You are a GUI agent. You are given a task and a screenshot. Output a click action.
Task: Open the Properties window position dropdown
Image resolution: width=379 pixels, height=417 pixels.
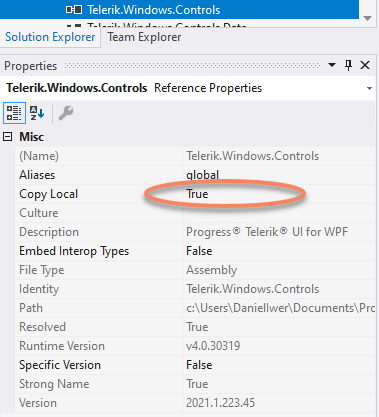click(x=332, y=65)
